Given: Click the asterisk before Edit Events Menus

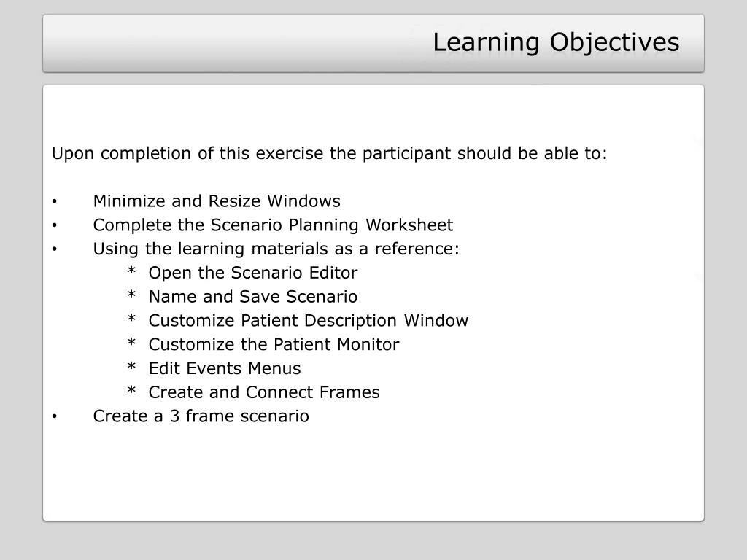Looking at the screenshot, I should click(x=131, y=367).
